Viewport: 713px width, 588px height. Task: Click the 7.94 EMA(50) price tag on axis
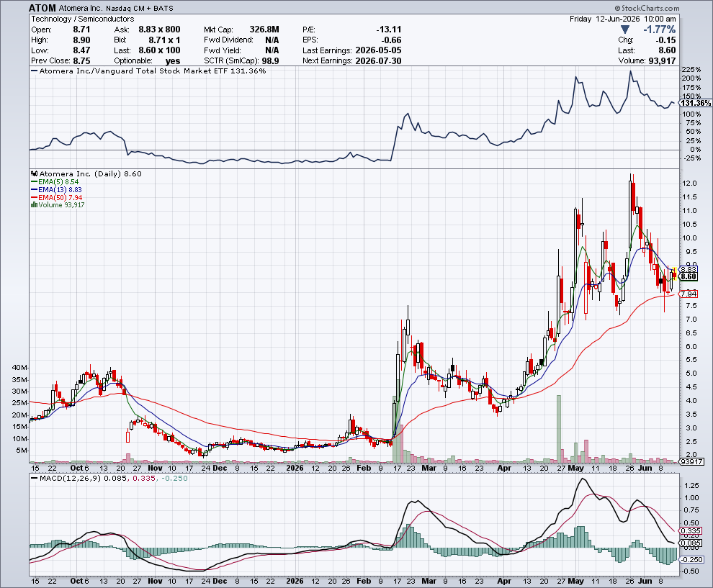point(689,294)
